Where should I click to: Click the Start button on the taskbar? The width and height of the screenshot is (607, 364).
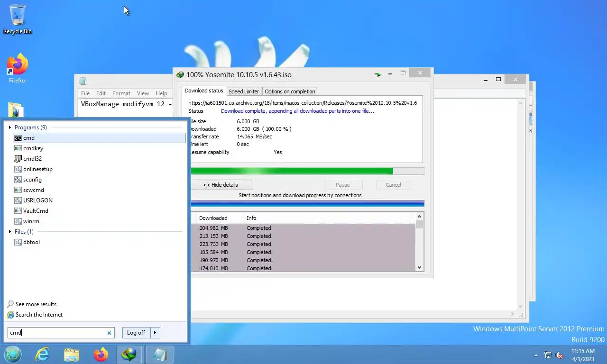tap(13, 355)
